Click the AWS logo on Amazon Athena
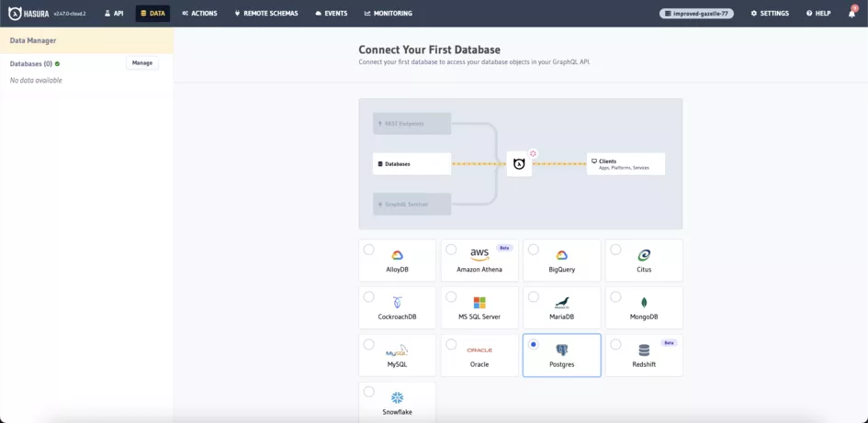This screenshot has height=423, width=868. (479, 255)
